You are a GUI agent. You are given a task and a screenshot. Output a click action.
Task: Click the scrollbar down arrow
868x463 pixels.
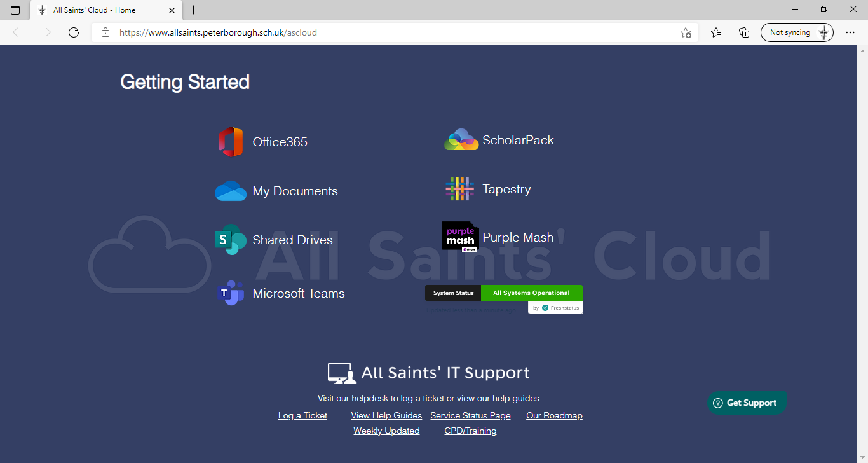[x=862, y=457]
